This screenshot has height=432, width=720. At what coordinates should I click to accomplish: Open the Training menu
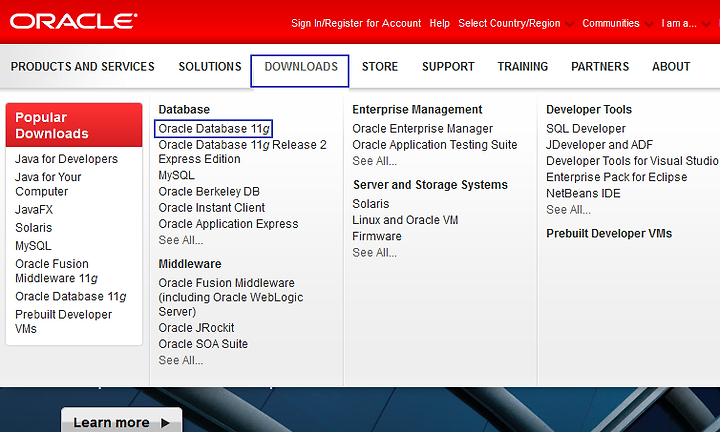click(x=523, y=67)
